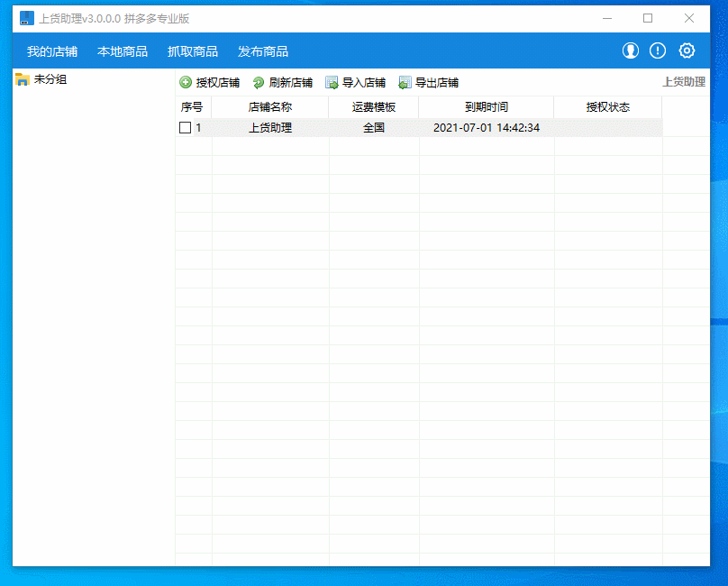The height and width of the screenshot is (586, 728).
Task: Close the 上货助理 window
Action: (x=689, y=19)
